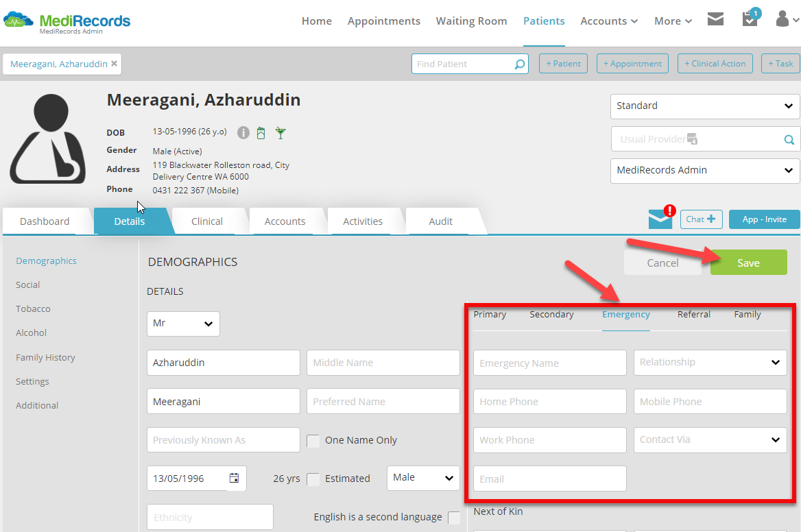Screen dimensions: 801x532
Task: Click the + Clinical Action button
Action: pyautogui.click(x=715, y=64)
